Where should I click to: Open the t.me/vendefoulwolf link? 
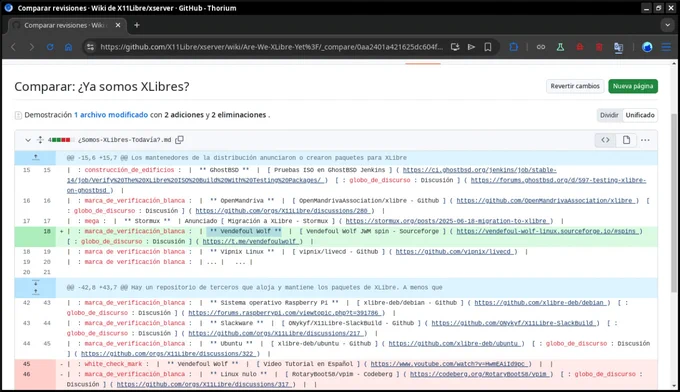point(251,242)
